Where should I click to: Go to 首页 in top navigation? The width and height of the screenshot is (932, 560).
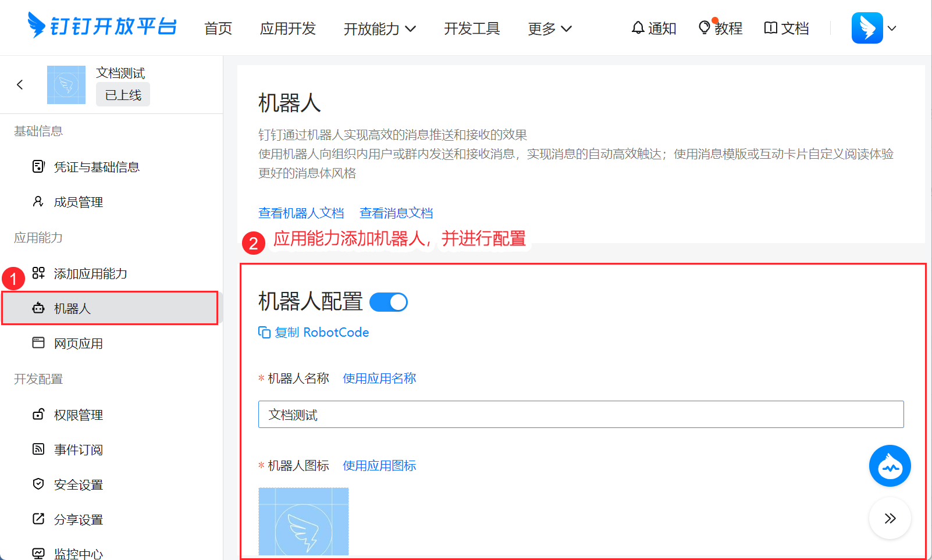218,28
